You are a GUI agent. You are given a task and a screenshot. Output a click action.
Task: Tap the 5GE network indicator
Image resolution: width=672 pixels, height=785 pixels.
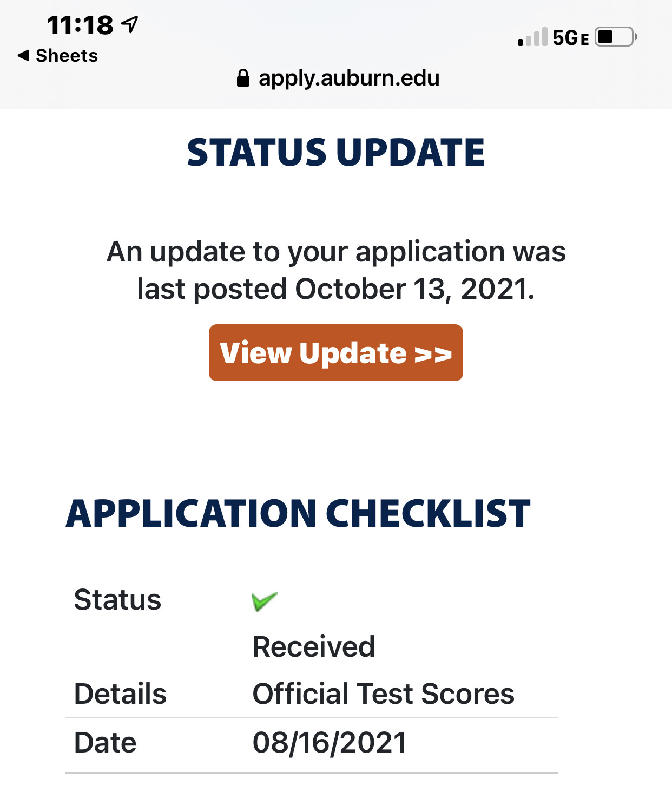pos(570,38)
